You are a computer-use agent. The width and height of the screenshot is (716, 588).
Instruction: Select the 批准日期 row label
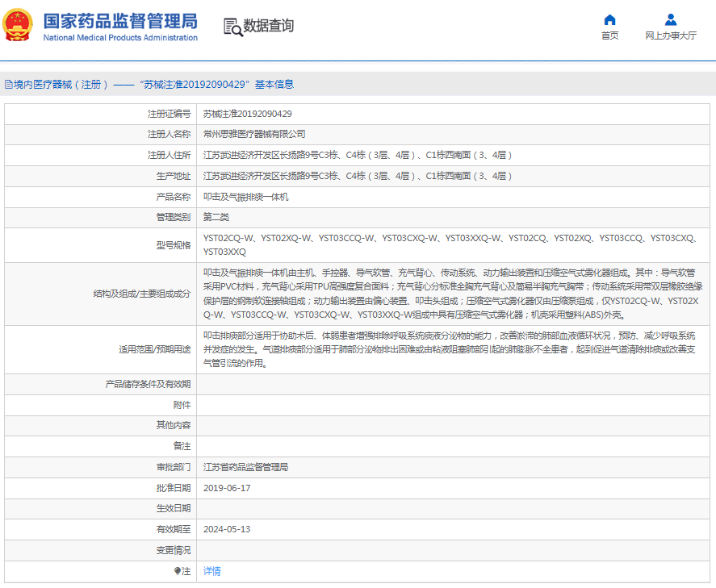(x=174, y=488)
